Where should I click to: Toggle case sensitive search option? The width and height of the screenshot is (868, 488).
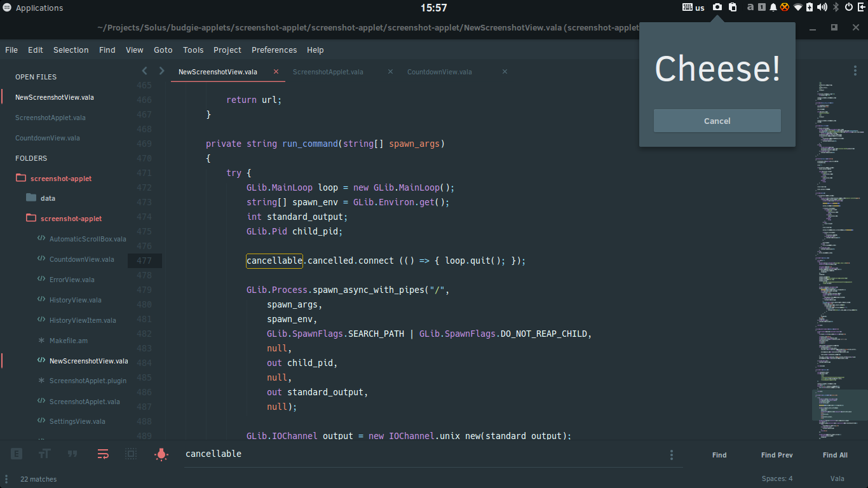(x=44, y=454)
